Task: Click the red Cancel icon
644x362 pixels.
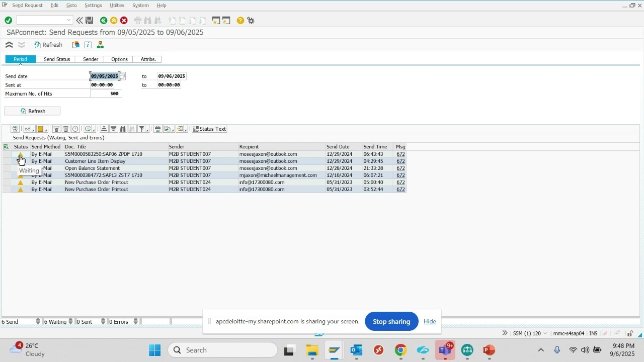Action: click(x=124, y=21)
